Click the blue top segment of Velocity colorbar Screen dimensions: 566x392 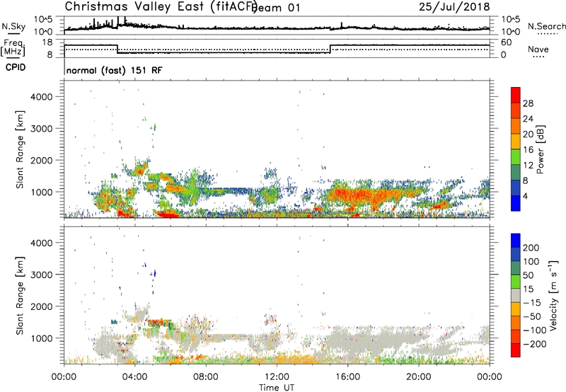coord(516,241)
